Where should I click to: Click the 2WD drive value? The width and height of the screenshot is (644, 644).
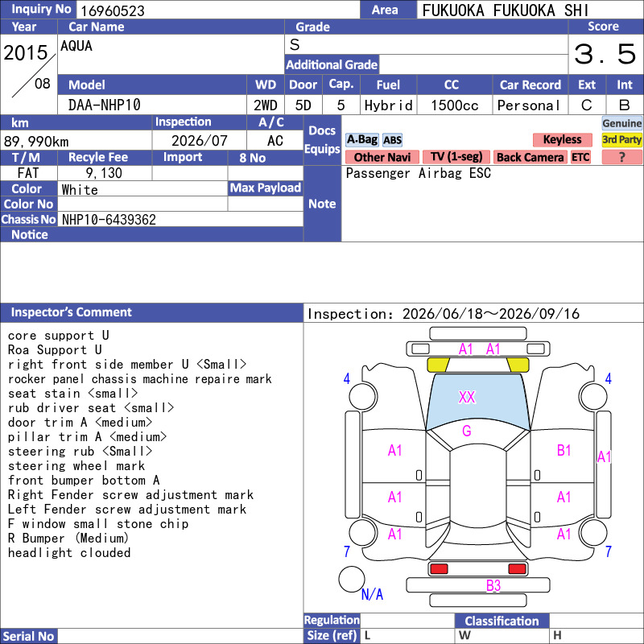click(x=266, y=105)
